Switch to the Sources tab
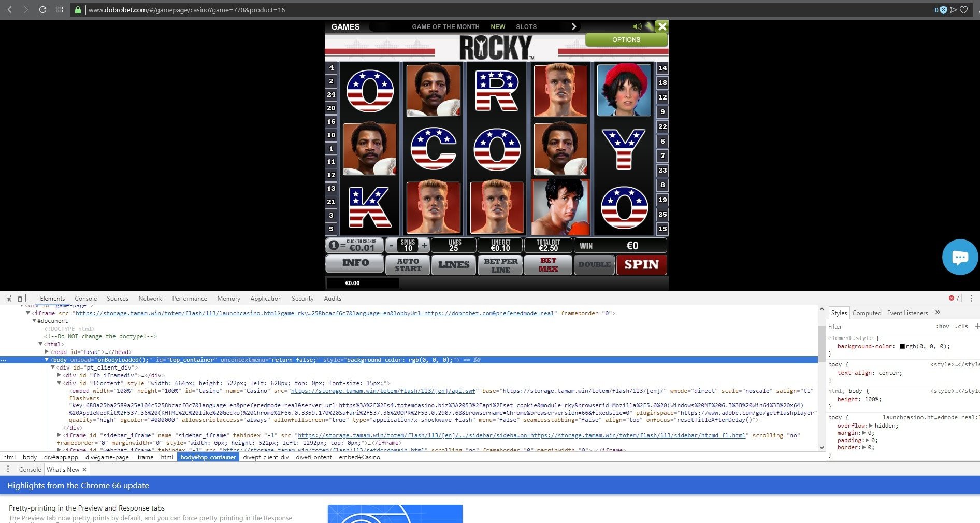Screen dimensions: 980x523 (x=118, y=298)
